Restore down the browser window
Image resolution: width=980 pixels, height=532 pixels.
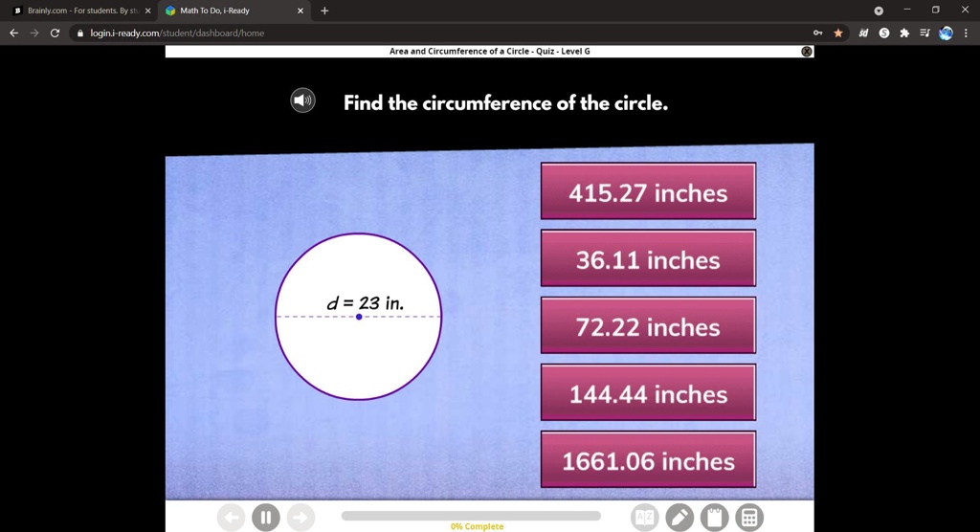(x=936, y=10)
